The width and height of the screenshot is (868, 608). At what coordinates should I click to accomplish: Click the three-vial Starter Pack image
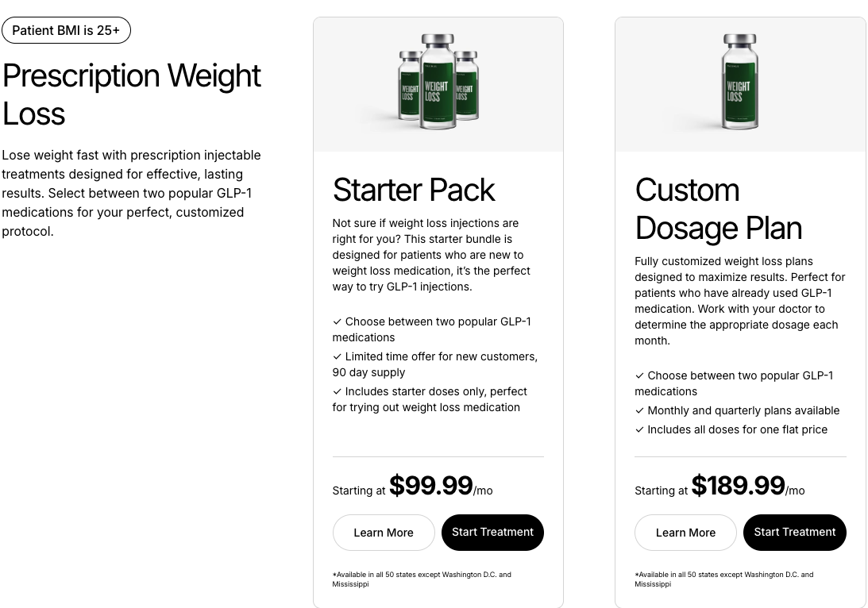[438, 81]
